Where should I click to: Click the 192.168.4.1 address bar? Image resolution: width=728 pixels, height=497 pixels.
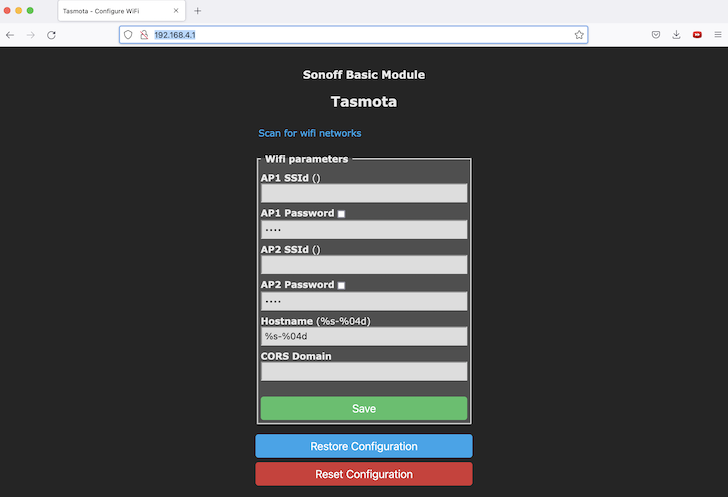tap(354, 35)
